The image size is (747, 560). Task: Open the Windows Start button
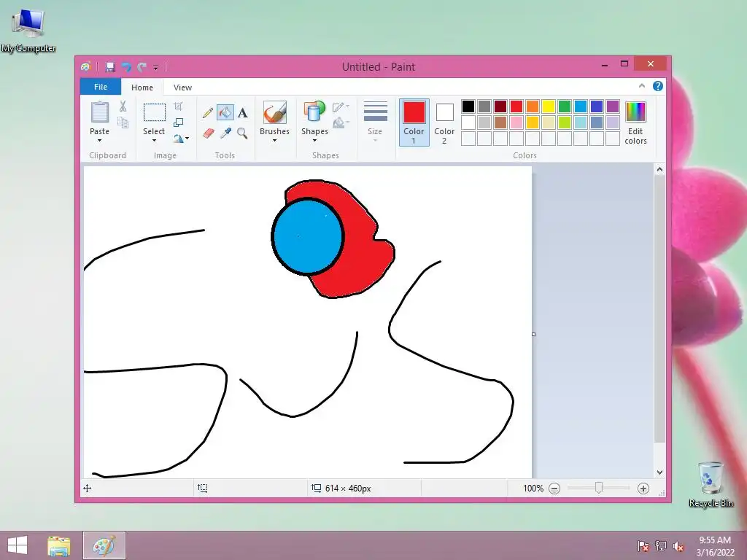tap(18, 545)
